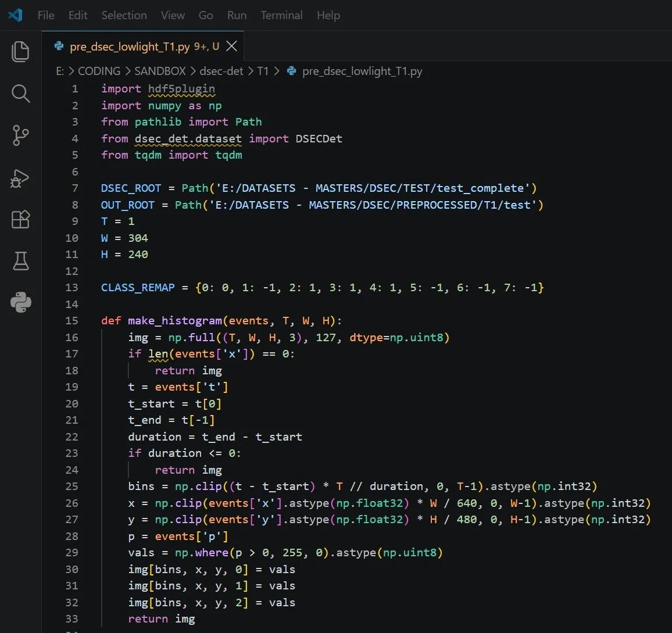Click the underlined hdf5plugin import
The height and width of the screenshot is (633, 672).
(181, 89)
